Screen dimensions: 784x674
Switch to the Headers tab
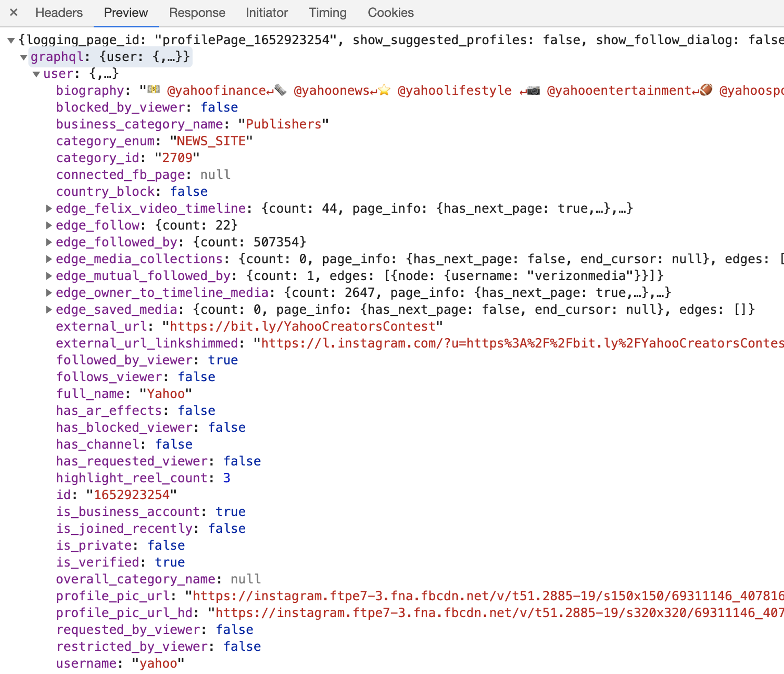tap(59, 13)
